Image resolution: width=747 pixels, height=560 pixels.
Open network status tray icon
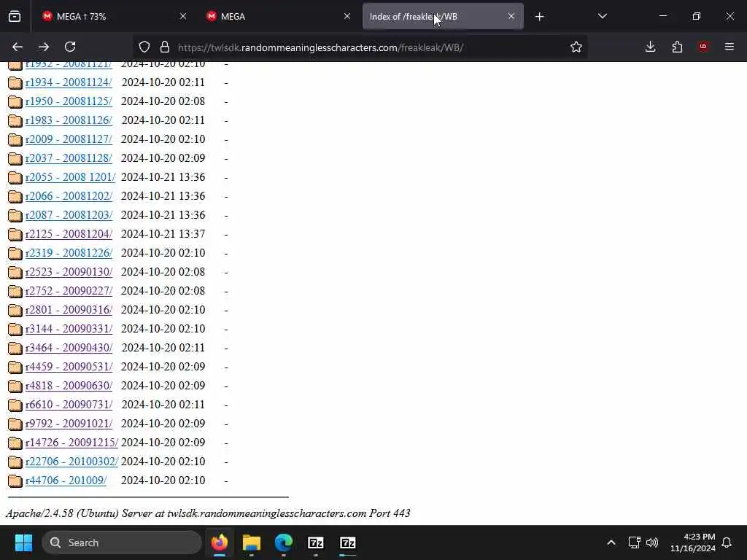[634, 542]
